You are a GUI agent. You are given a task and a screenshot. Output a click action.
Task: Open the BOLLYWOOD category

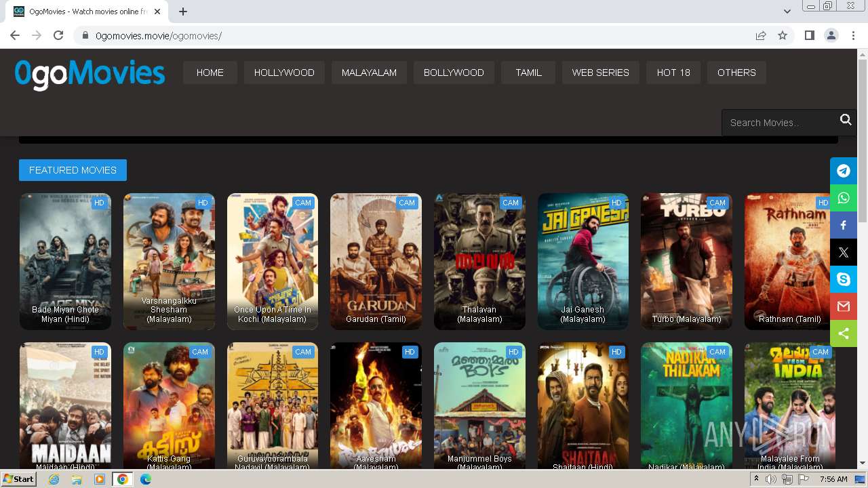click(x=454, y=73)
